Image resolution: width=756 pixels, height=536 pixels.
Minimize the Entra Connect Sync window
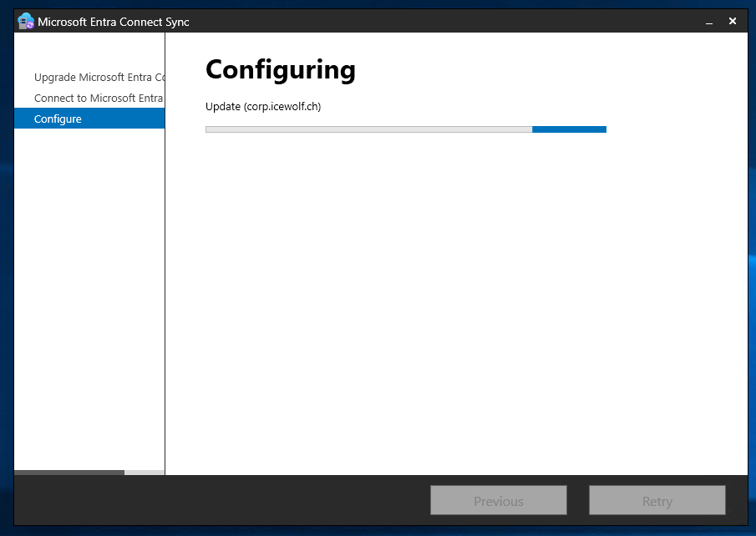pos(708,22)
